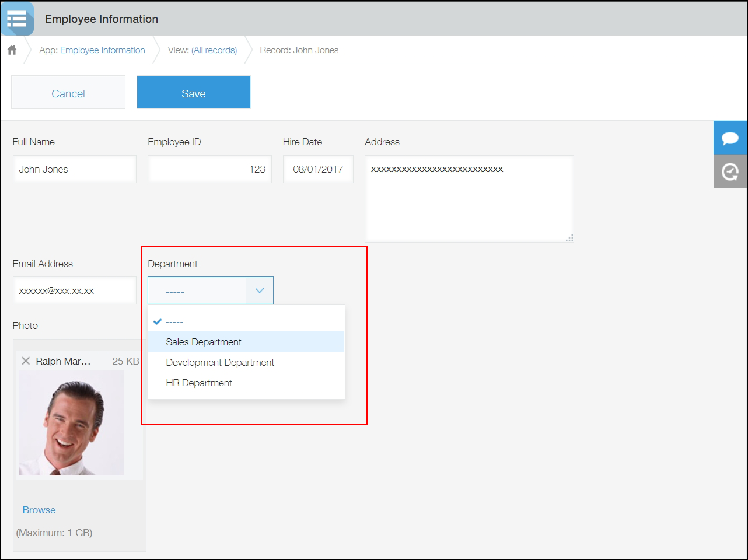Click the checkmark beside the blank option

[158, 321]
